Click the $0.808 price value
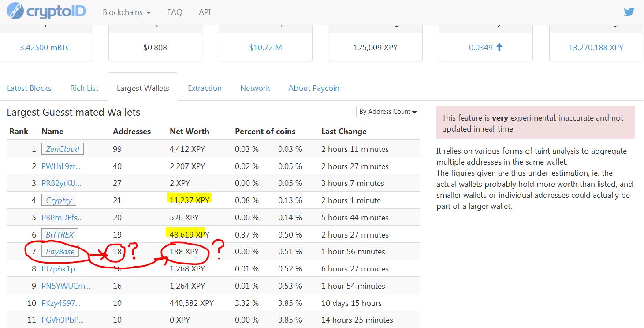The height and width of the screenshot is (328, 644). coord(155,47)
